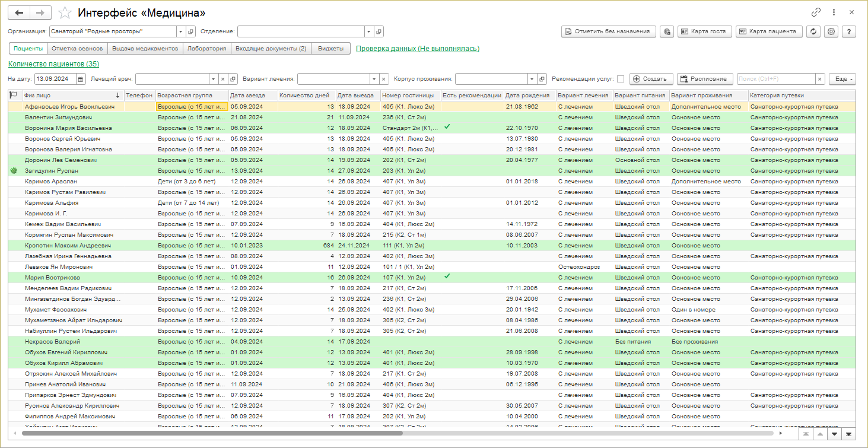868x448 pixels.
Task: Click the horizontal scrollbar at table bottom
Action: coord(212,433)
